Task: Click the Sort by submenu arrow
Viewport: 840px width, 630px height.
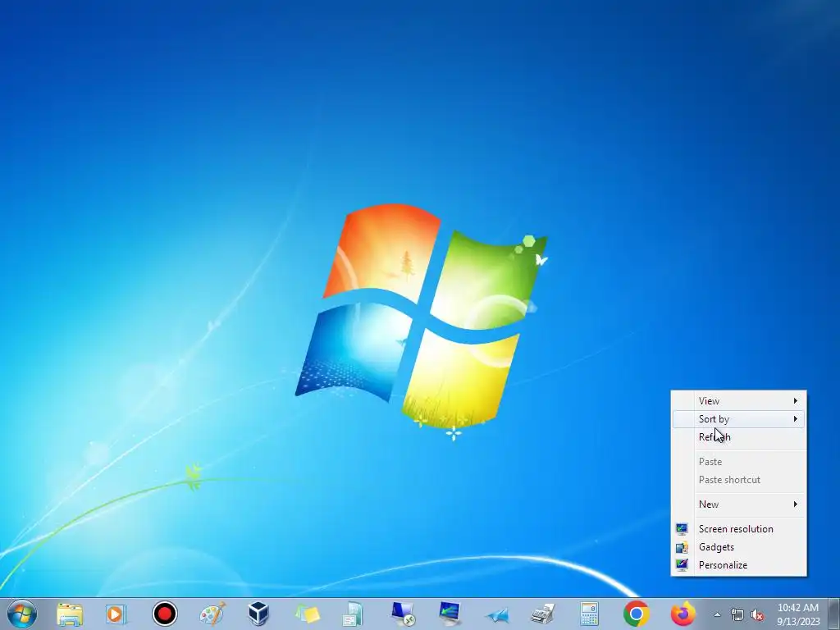Action: pos(796,419)
